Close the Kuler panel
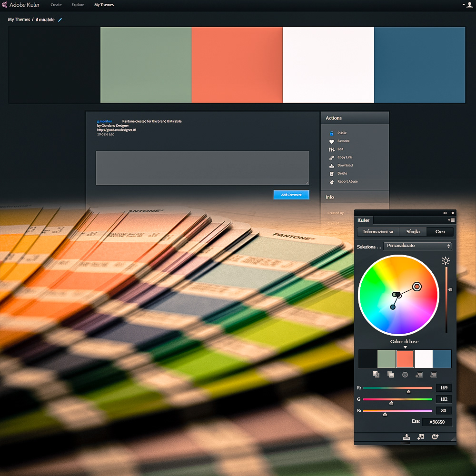476x476 pixels. click(452, 213)
